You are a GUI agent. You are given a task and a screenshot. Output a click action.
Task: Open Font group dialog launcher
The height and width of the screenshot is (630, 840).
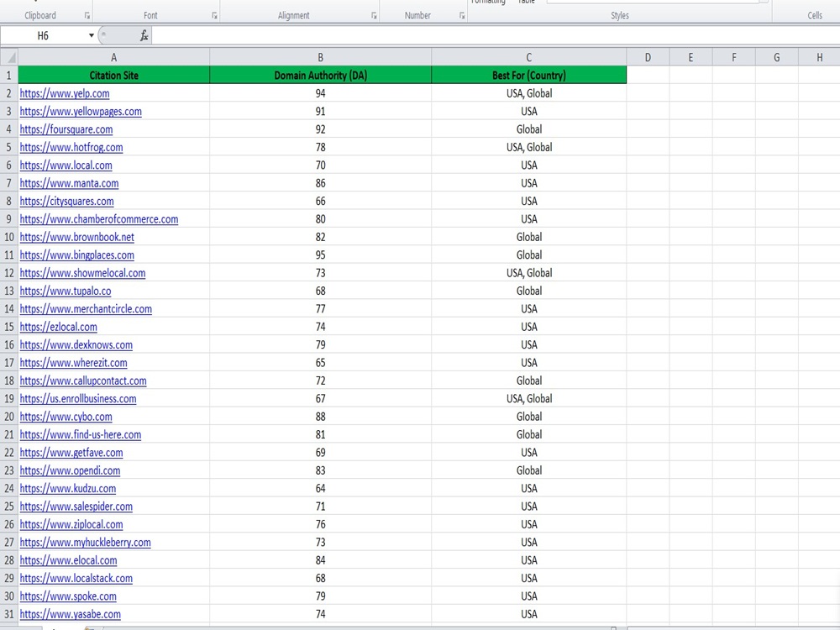[x=214, y=16]
